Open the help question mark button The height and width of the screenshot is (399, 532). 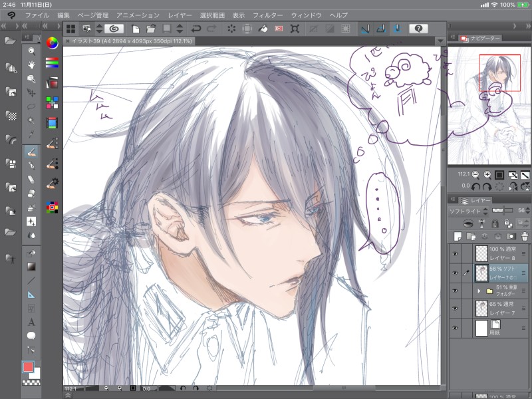pyautogui.click(x=418, y=29)
